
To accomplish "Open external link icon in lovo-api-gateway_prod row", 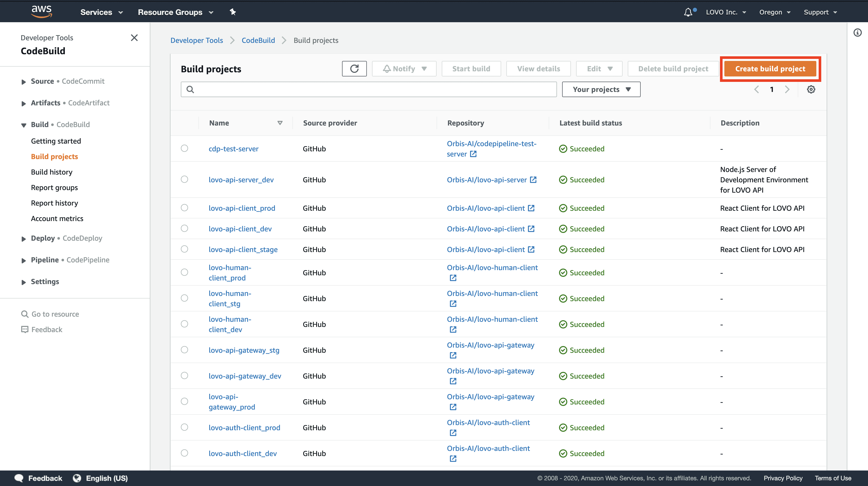I will pyautogui.click(x=453, y=407).
